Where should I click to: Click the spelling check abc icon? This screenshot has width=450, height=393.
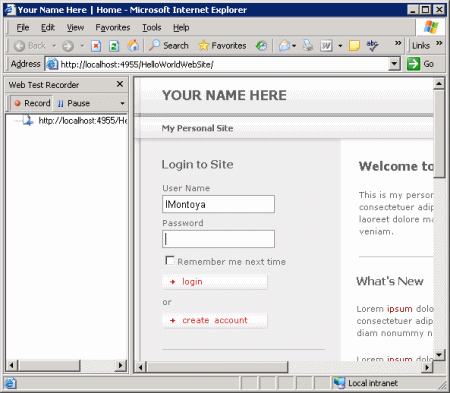click(372, 45)
